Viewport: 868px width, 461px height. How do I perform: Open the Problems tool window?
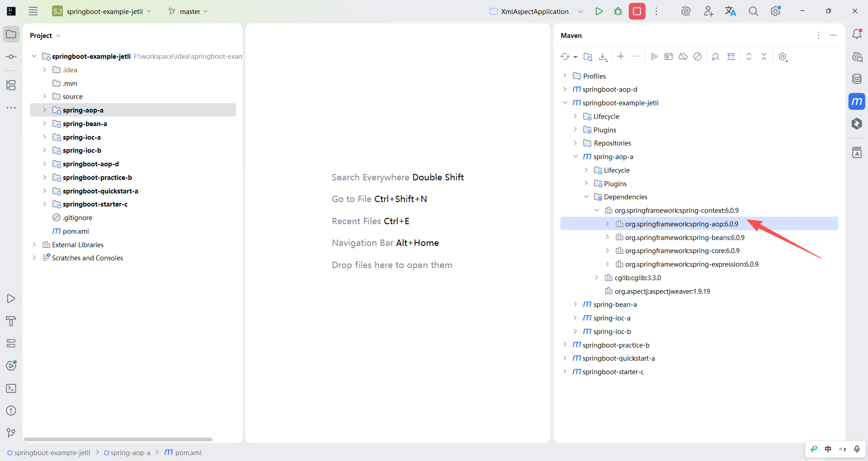point(11,410)
